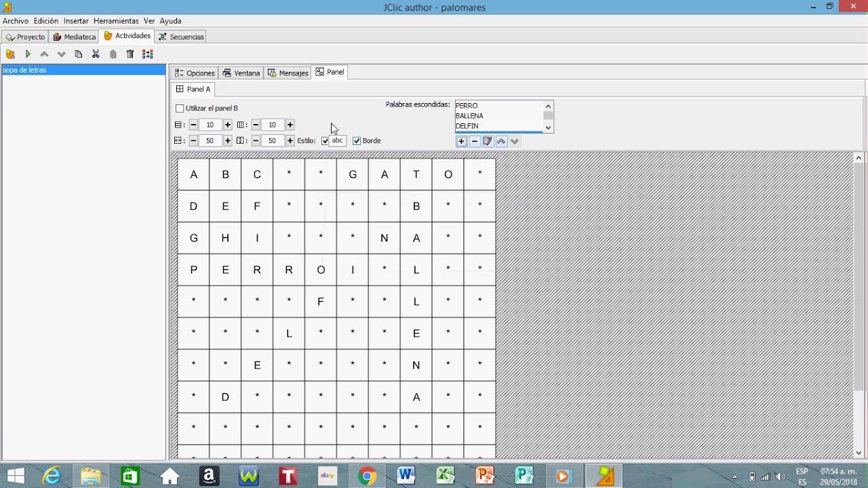Switch to the Secuencias tab
Image resolution: width=868 pixels, height=488 pixels.
tap(181, 37)
